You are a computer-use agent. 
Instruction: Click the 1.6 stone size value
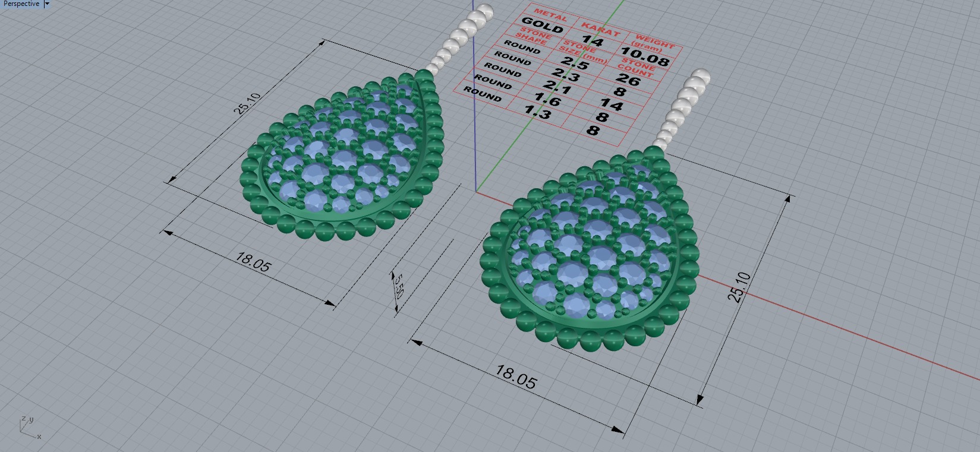pos(547,100)
